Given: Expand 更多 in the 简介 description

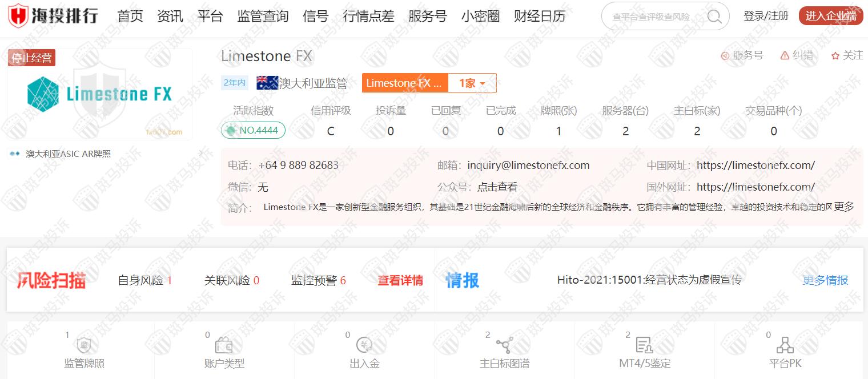Looking at the screenshot, I should [x=844, y=207].
